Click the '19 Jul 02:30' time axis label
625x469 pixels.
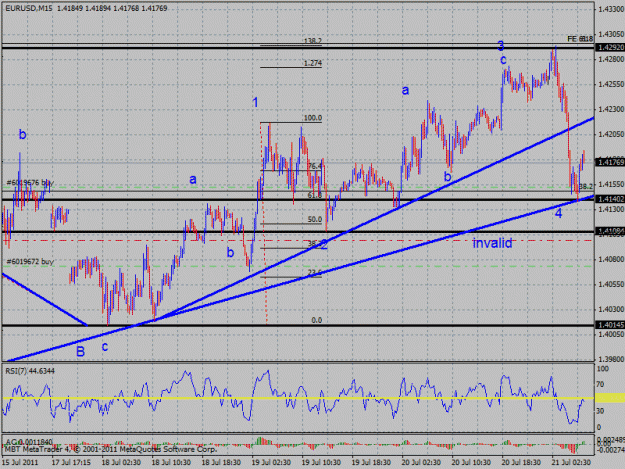tap(271, 462)
